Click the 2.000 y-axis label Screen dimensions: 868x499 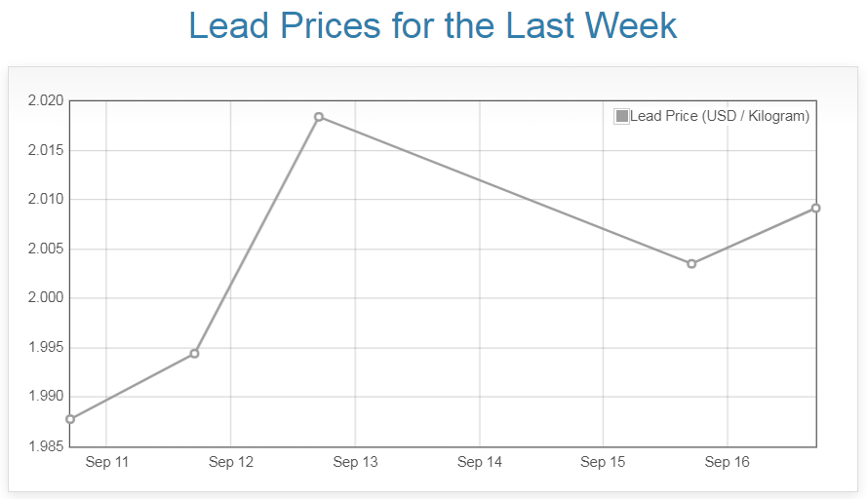click(46, 298)
